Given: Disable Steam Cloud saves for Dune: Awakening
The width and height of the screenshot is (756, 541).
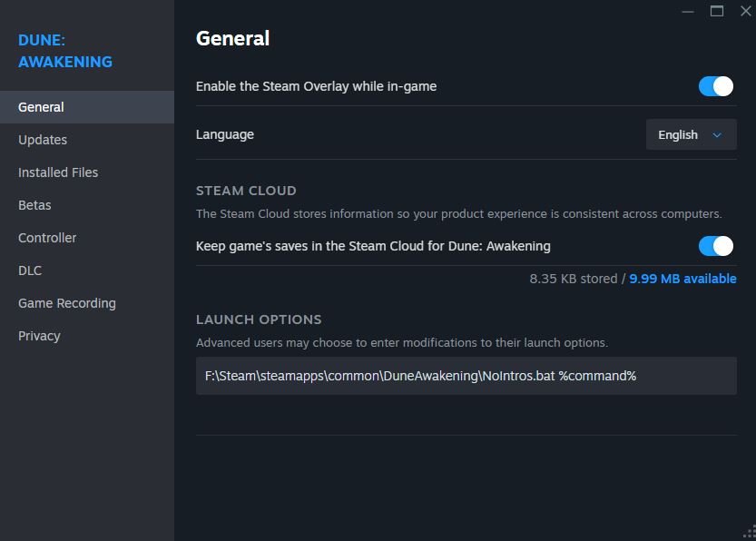Looking at the screenshot, I should pyautogui.click(x=715, y=246).
